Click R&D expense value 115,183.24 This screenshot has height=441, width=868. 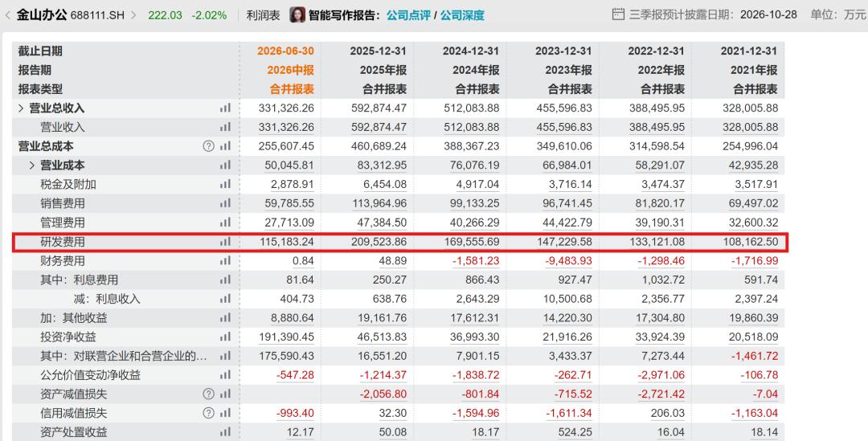(x=286, y=242)
